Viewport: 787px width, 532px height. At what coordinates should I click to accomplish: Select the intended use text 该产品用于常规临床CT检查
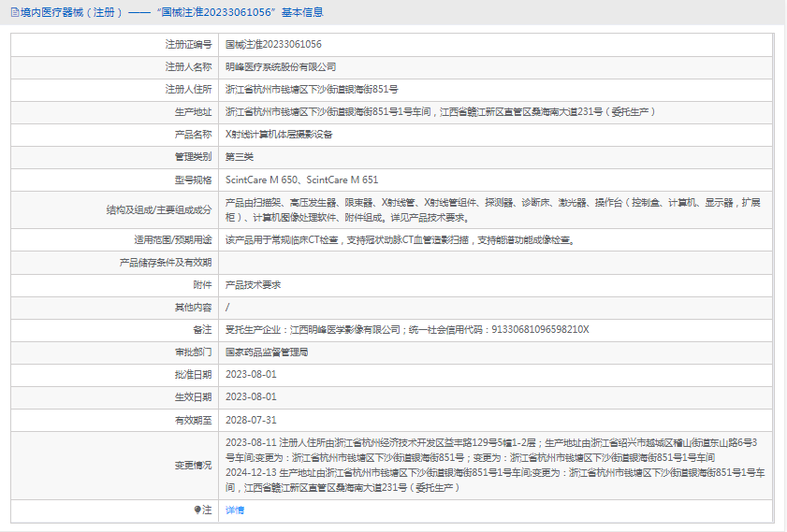coord(400,240)
